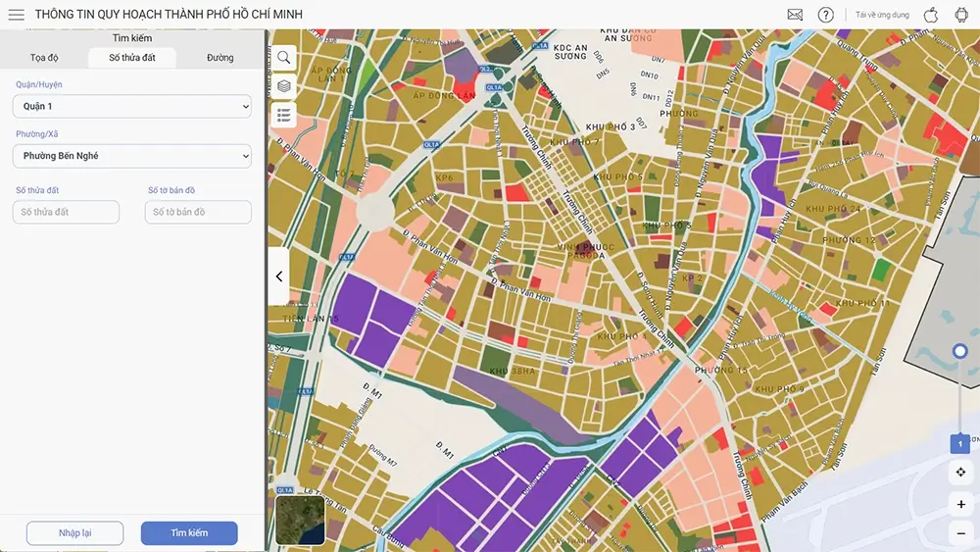
Task: Click the PHƯỜNG 12 map label
Action: pos(849,240)
